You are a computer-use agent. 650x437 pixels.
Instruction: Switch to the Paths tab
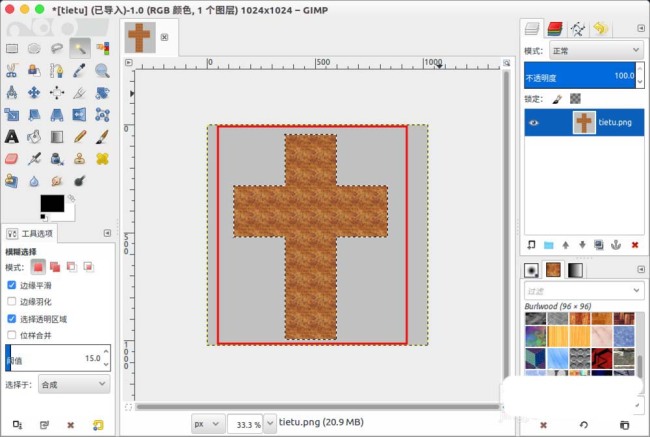(x=577, y=29)
